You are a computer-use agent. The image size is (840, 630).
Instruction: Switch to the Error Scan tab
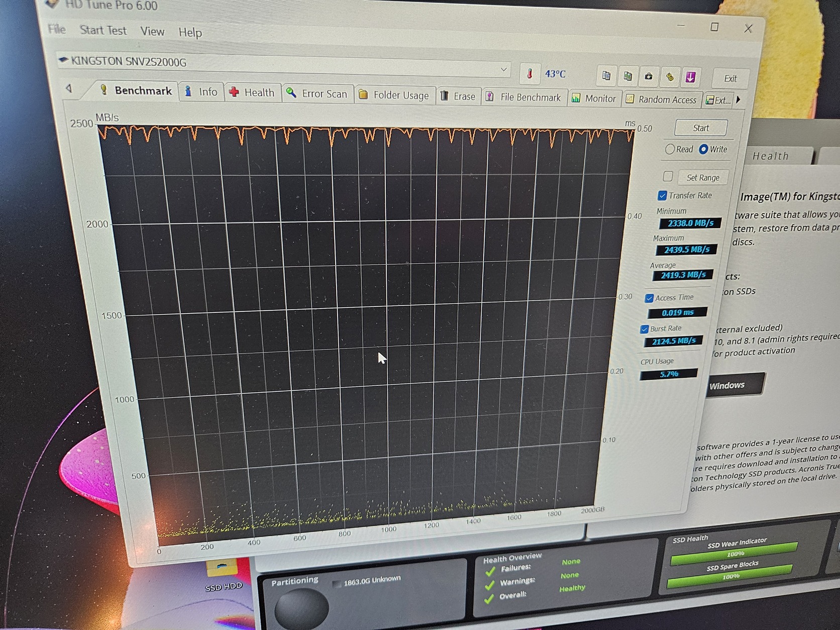317,94
